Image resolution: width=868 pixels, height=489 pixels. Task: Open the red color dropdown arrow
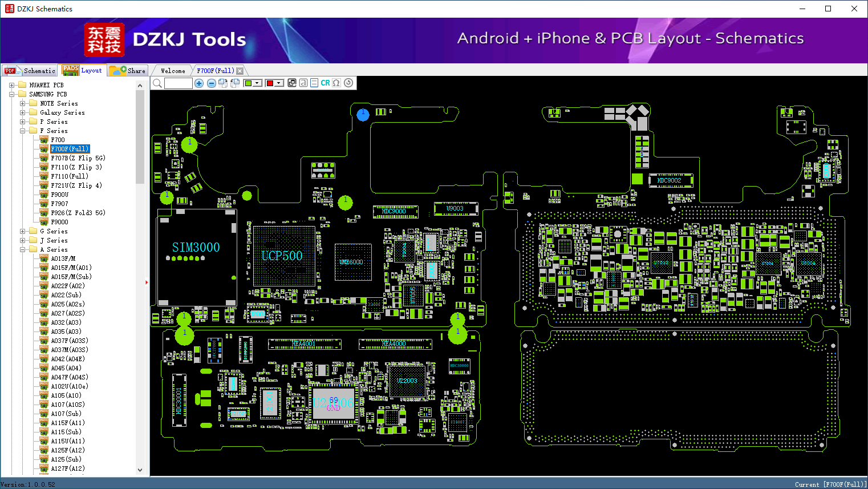coord(279,83)
